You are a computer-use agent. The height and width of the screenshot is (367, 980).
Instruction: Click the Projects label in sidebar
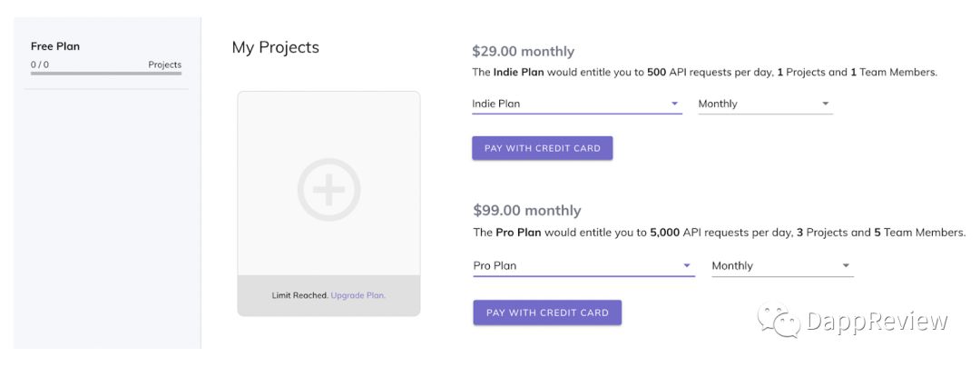[165, 65]
